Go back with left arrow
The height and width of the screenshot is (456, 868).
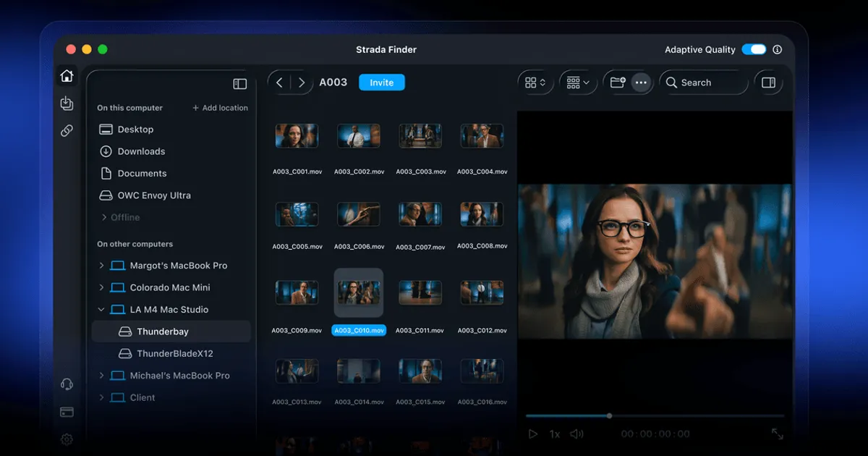point(279,83)
